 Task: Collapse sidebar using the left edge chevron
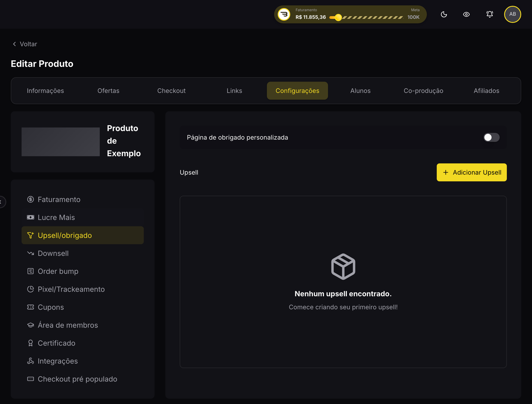1,202
